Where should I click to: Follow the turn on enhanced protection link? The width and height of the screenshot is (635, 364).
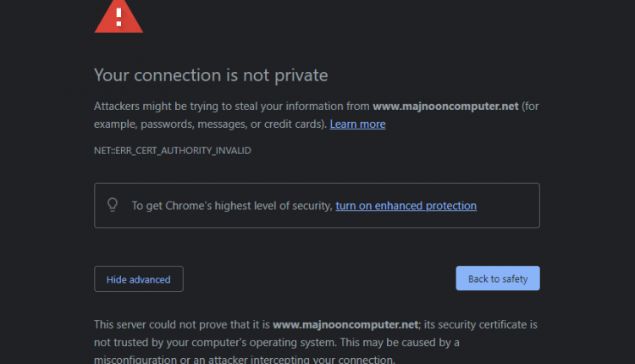point(406,206)
